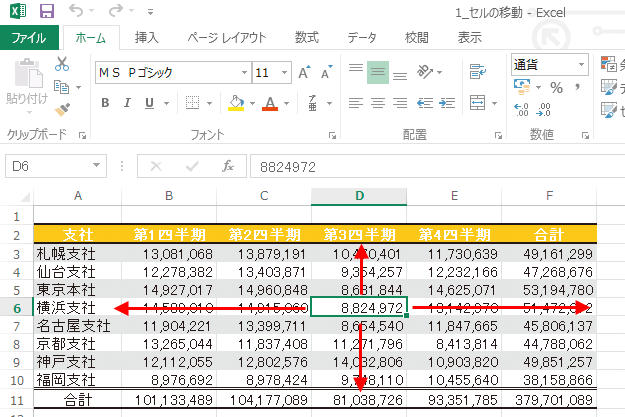The height and width of the screenshot is (417, 625).
Task: Toggle Middle Align (highlighted) button
Action: point(377,72)
